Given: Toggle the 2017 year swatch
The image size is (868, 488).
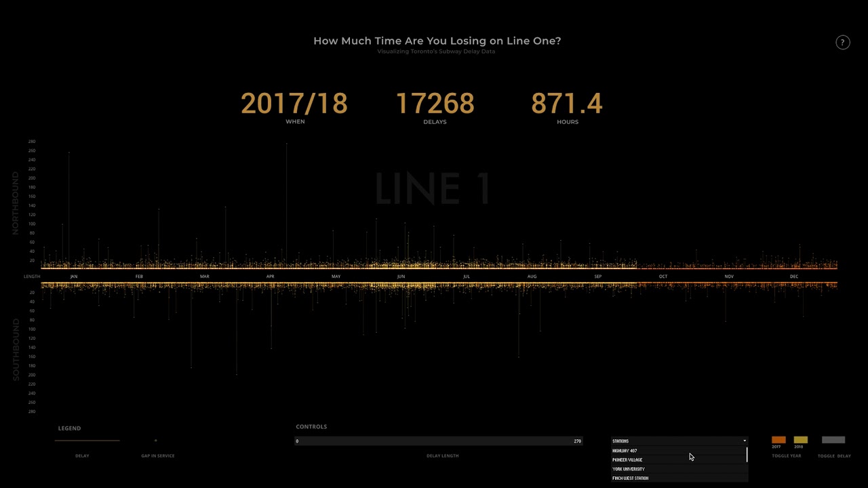Looking at the screenshot, I should click(778, 440).
